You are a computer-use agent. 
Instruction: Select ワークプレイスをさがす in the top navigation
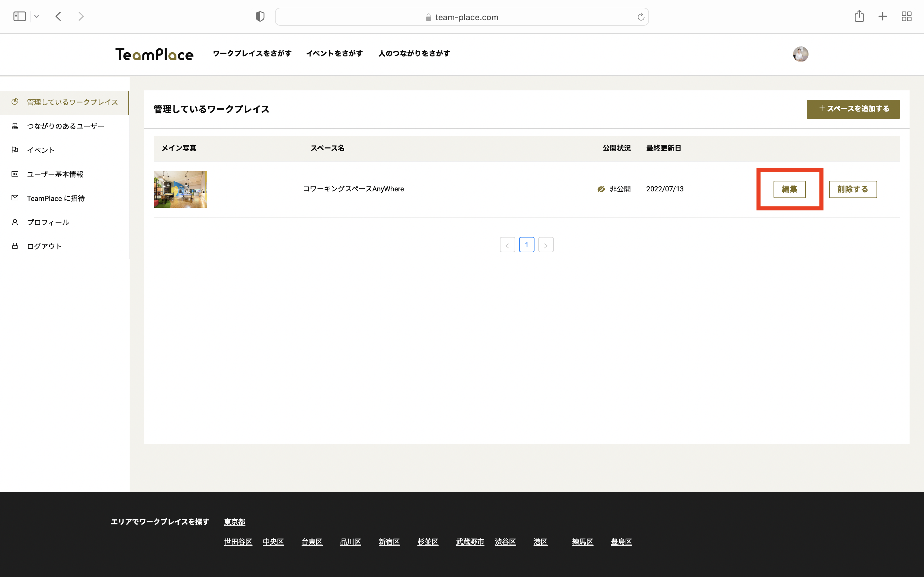click(x=252, y=54)
